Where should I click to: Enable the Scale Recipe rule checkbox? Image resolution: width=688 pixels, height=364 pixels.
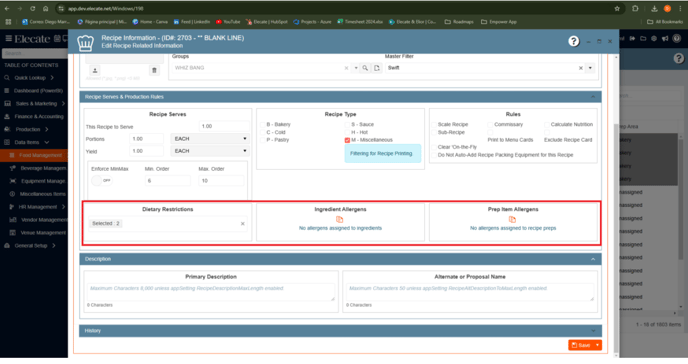[x=434, y=125]
